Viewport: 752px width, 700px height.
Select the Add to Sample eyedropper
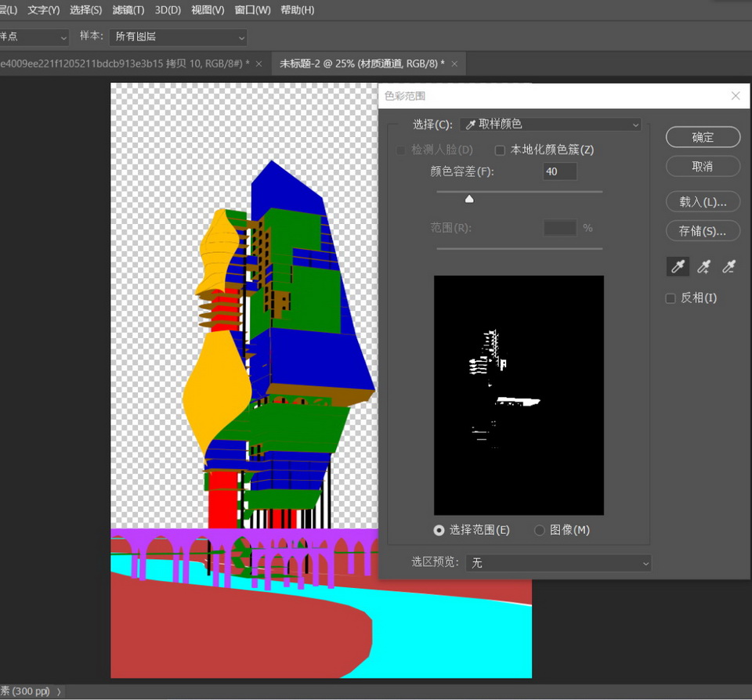[x=703, y=267]
